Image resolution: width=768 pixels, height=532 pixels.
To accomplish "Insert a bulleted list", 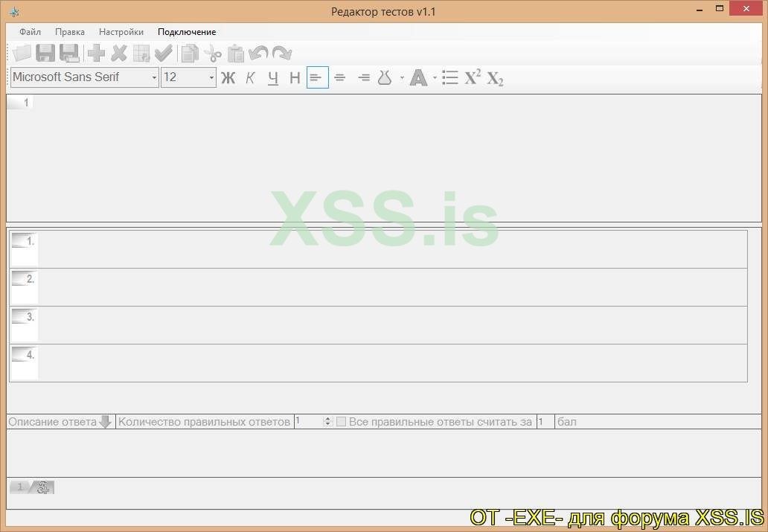I will 449,77.
